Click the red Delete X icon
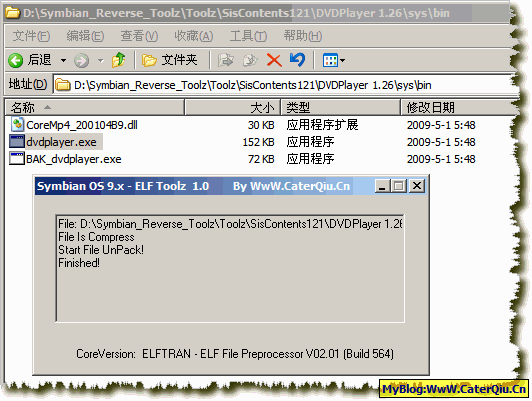Viewport: 532px width, 401px height. (x=274, y=60)
